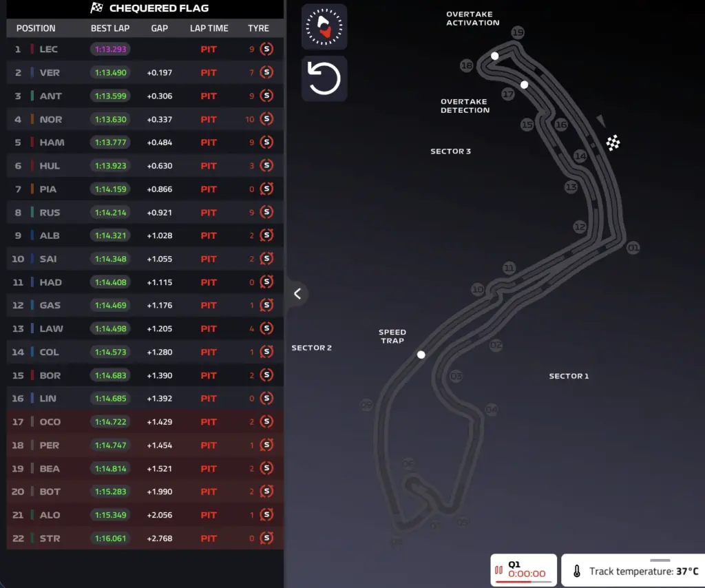Click the reset/replay circular arrow icon
This screenshot has width=705, height=588.
pos(324,78)
